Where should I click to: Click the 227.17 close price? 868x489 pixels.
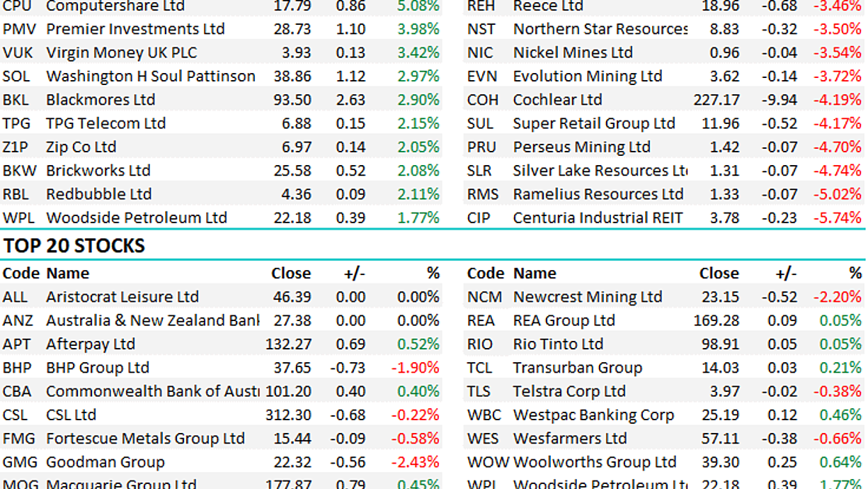(x=716, y=99)
